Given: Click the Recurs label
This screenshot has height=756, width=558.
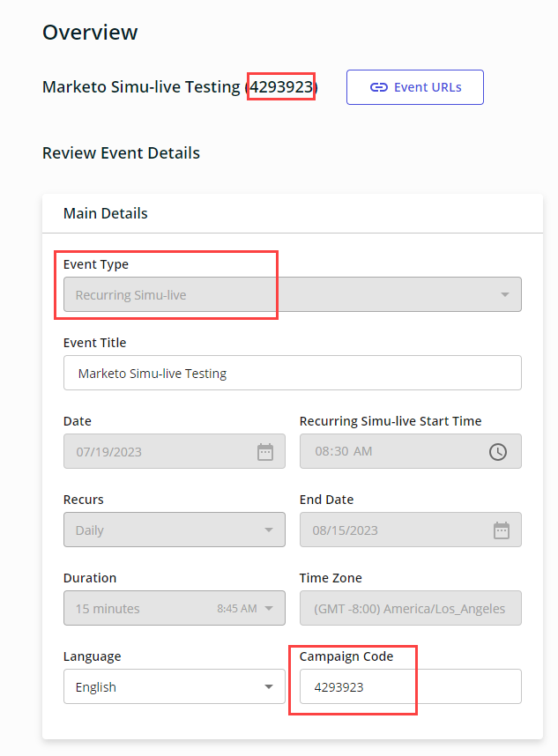Looking at the screenshot, I should tap(84, 500).
